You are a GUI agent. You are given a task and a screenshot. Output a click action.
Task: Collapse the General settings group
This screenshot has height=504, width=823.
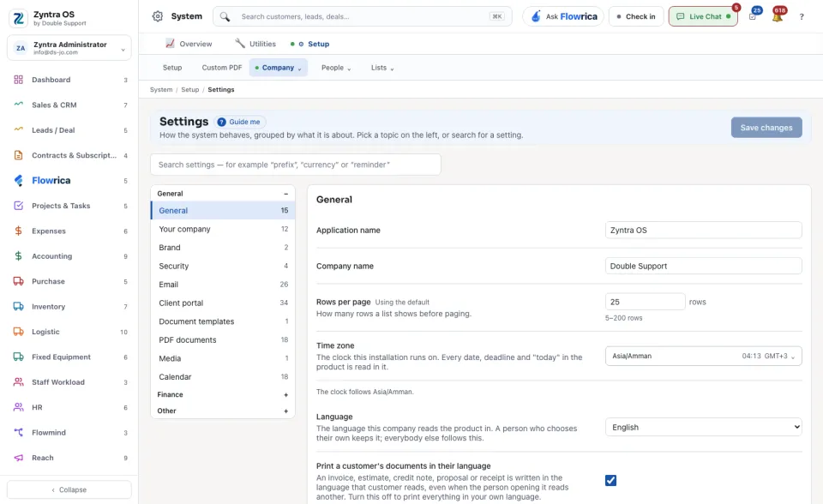pos(223,194)
